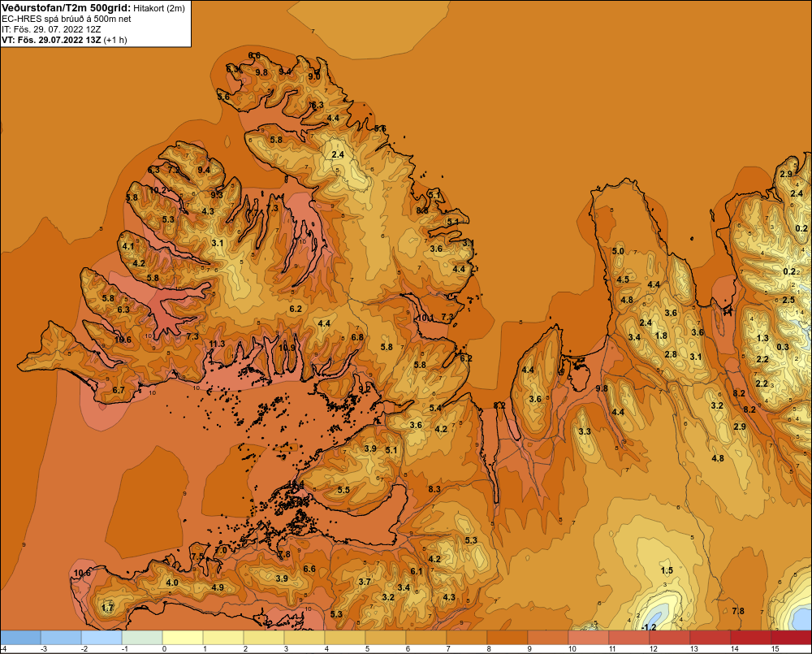812x654 pixels.
Task: Click the '8.3' temperature value
Action: (x=434, y=489)
